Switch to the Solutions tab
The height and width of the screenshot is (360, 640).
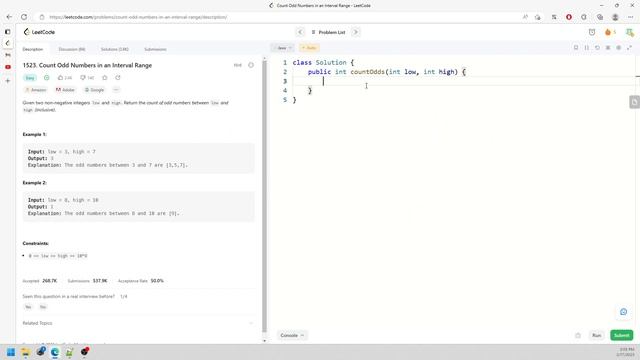coord(115,49)
